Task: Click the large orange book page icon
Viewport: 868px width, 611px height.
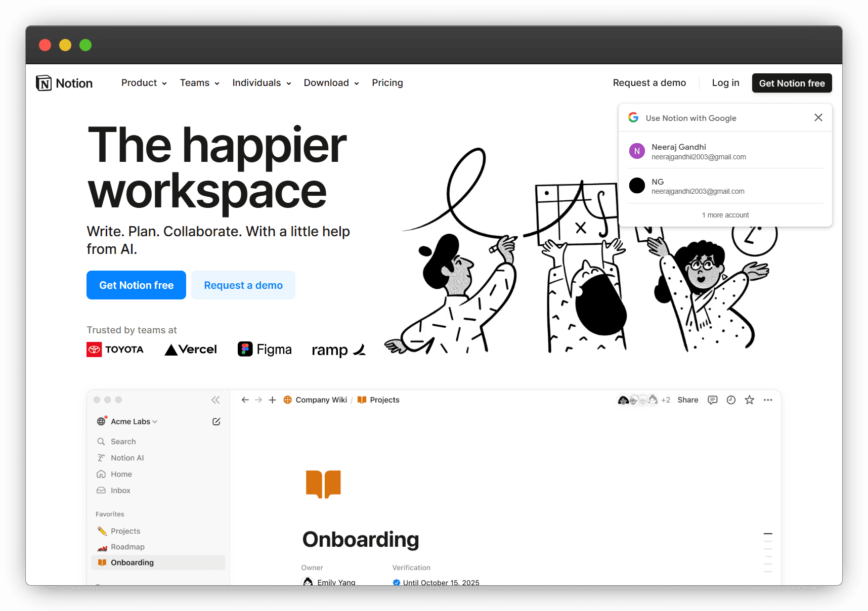Action: [323, 484]
